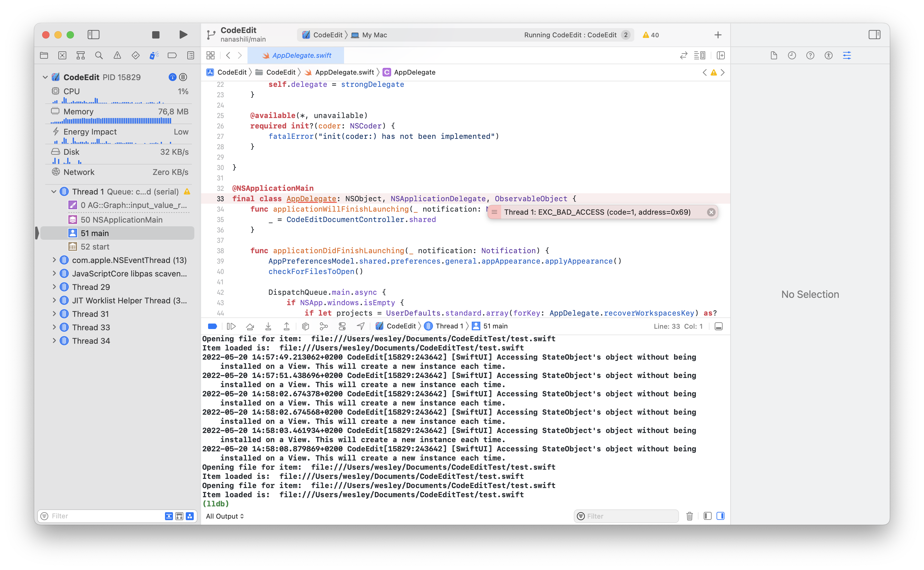Expand the Thread 29 disclosure arrow
The image size is (924, 570).
pos(54,287)
